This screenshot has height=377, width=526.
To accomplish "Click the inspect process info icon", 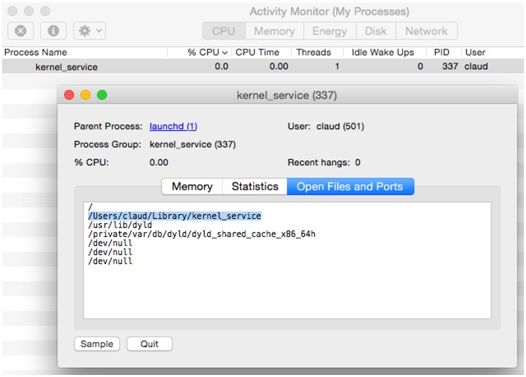I will [x=53, y=31].
